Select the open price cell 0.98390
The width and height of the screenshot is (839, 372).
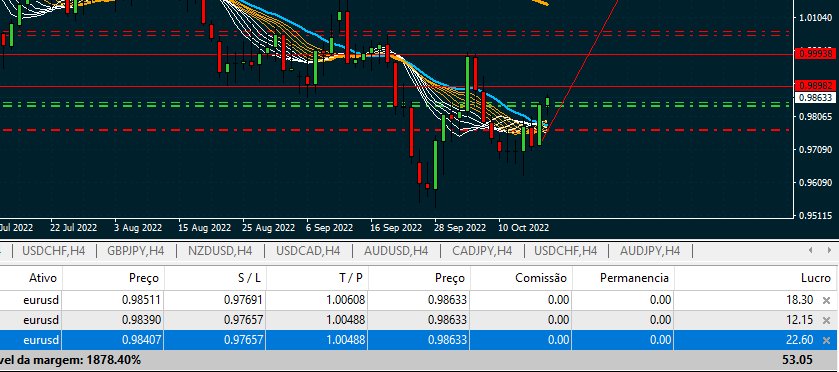[141, 320]
